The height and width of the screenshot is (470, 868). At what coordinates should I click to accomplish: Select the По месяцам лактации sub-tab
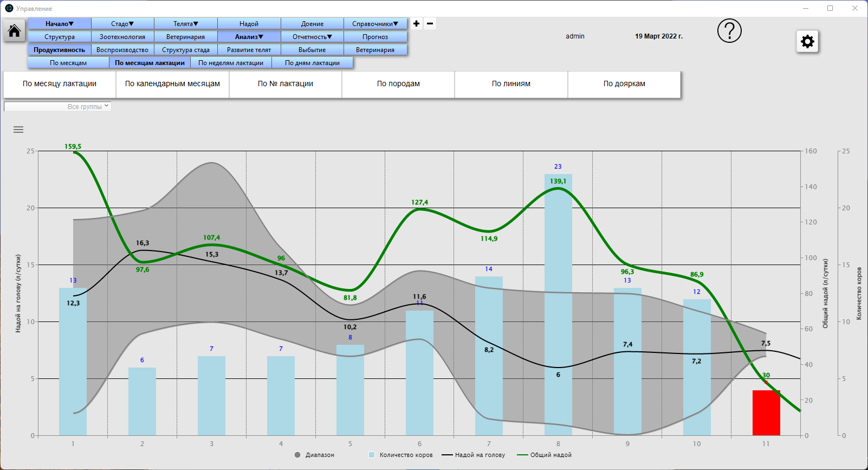[150, 63]
